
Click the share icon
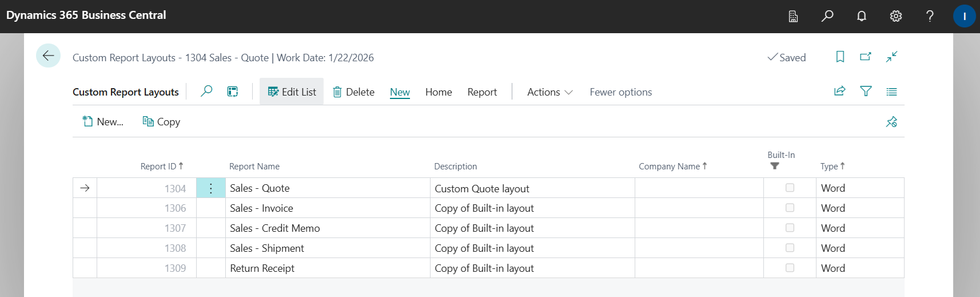coord(840,91)
